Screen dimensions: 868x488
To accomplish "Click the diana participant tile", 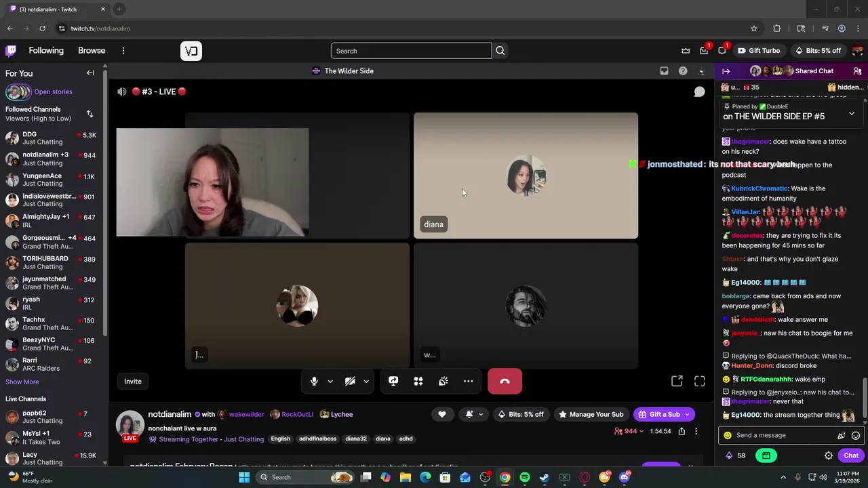I will [526, 176].
